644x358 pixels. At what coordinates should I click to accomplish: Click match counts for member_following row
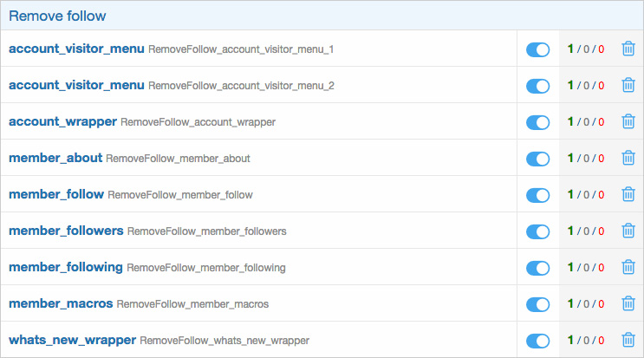point(585,268)
